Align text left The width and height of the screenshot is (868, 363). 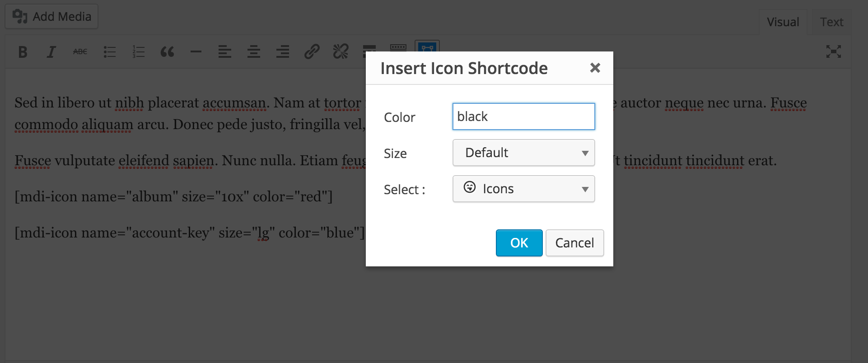point(225,52)
